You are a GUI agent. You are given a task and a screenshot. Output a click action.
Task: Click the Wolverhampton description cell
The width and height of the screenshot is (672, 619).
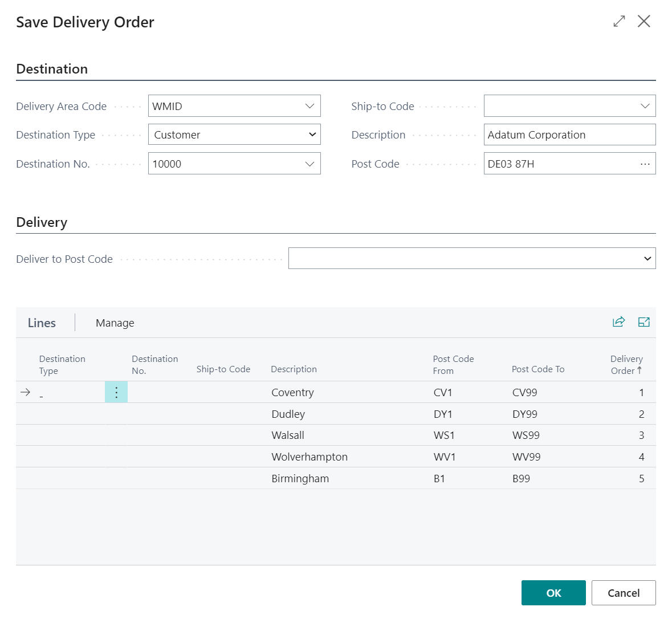coord(309,457)
